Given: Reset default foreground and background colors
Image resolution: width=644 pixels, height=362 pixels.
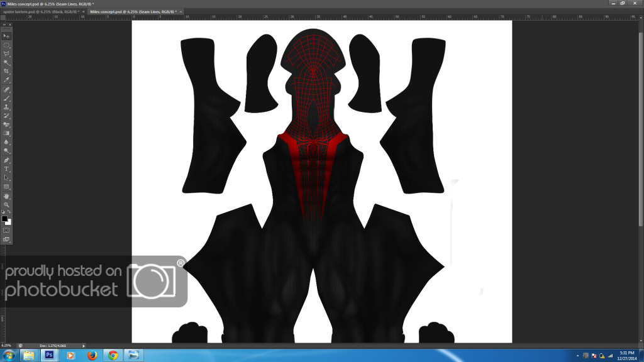Looking at the screenshot, I should [3, 212].
